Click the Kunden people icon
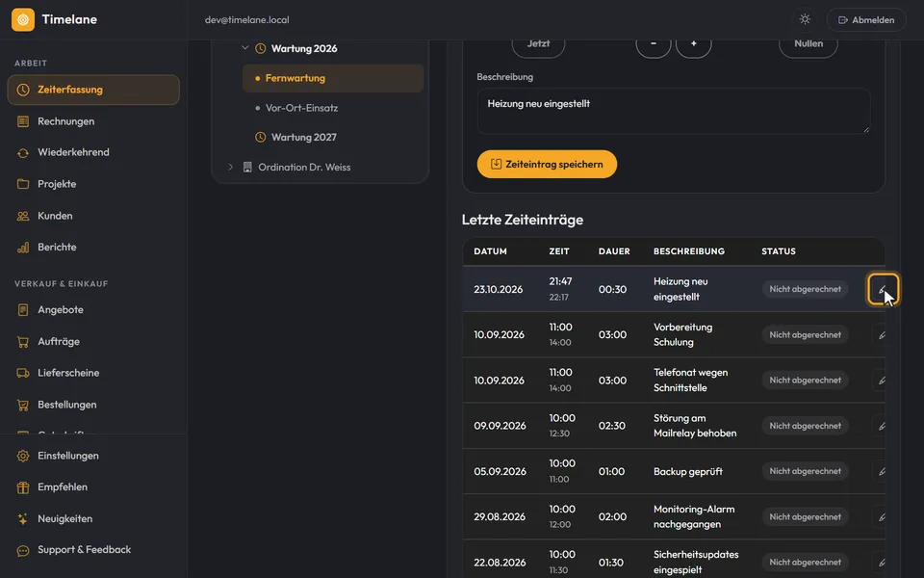The width and height of the screenshot is (924, 578). (x=23, y=216)
